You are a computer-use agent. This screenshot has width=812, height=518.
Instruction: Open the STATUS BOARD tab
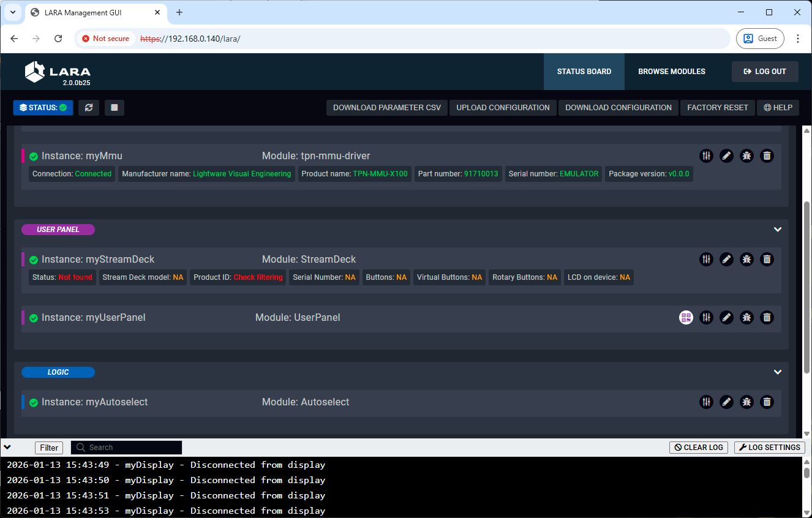(584, 72)
